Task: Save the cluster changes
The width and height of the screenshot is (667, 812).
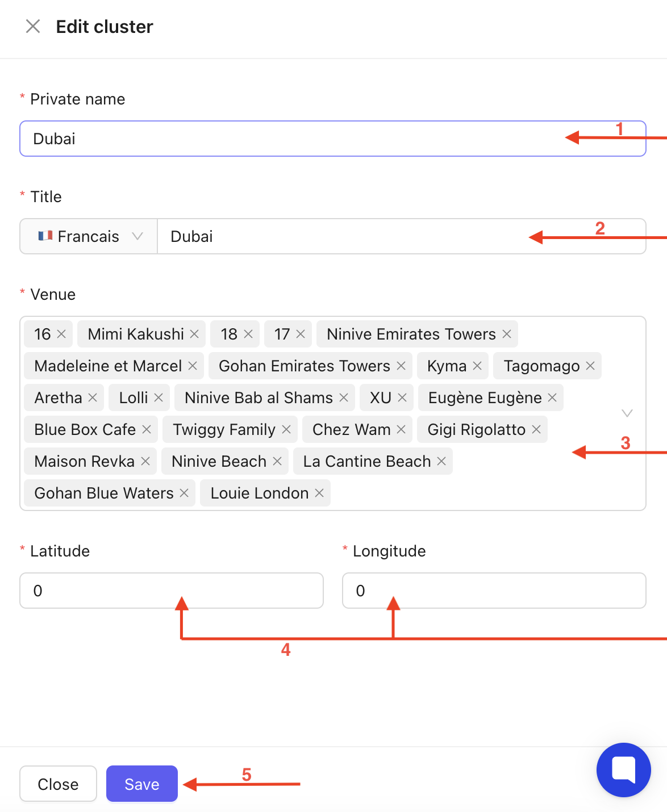Action: (142, 784)
